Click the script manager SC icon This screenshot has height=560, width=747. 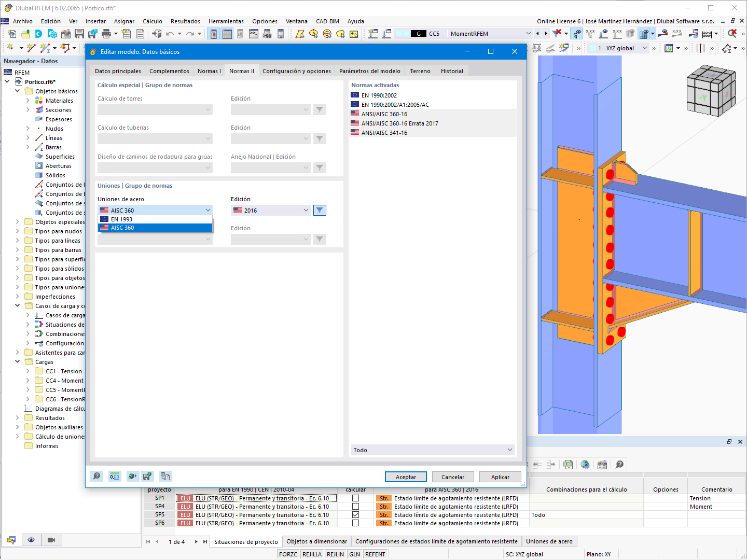pyautogui.click(x=267, y=34)
